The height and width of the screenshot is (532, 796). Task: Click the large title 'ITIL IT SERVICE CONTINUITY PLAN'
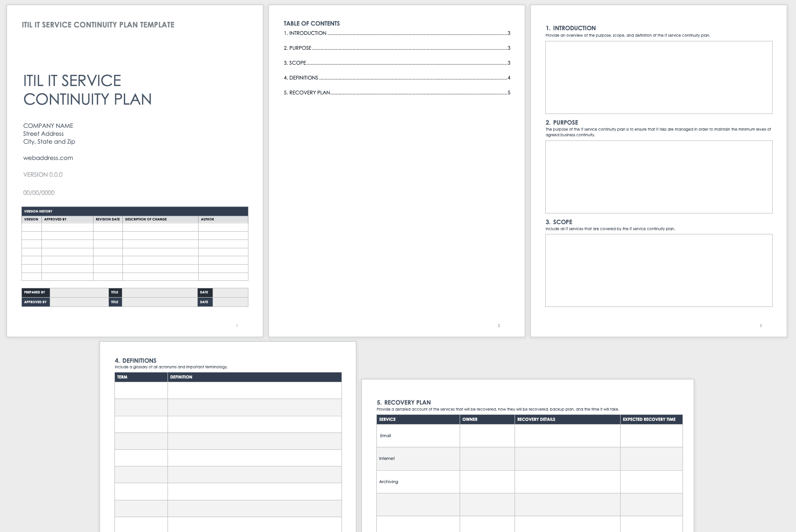click(87, 90)
